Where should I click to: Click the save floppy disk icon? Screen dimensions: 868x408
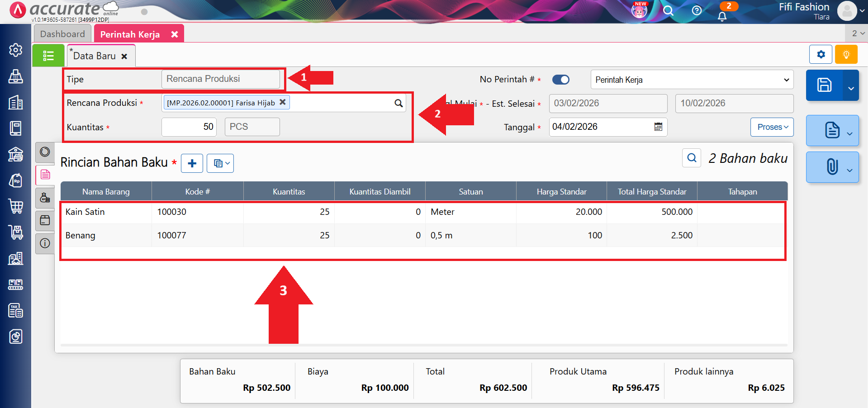824,85
